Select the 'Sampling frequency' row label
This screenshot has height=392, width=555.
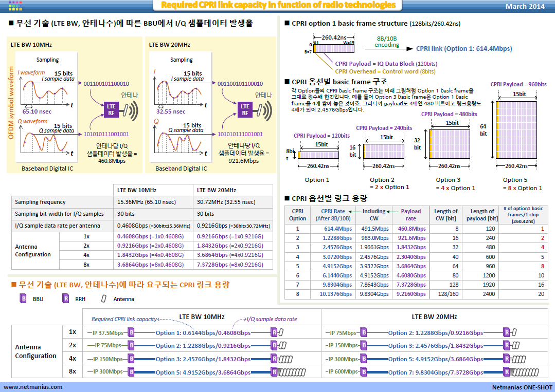click(x=40, y=202)
